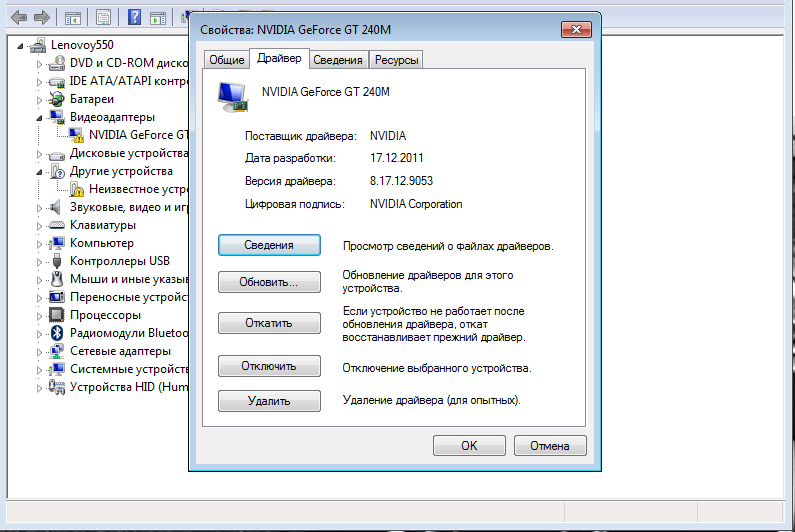The image size is (795, 532).
Task: Open the Properties toolbar icon
Action: [x=103, y=18]
